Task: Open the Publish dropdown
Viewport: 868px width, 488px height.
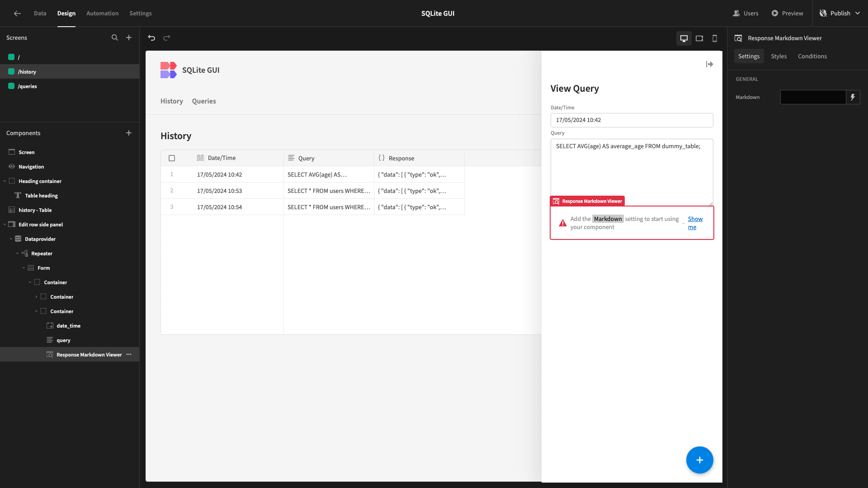Action: tap(840, 14)
